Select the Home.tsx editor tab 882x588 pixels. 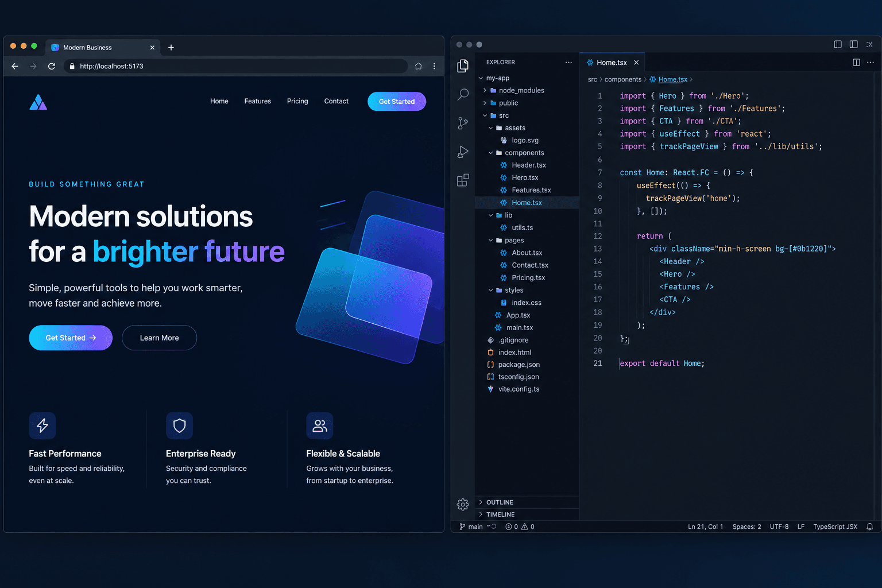click(x=612, y=63)
